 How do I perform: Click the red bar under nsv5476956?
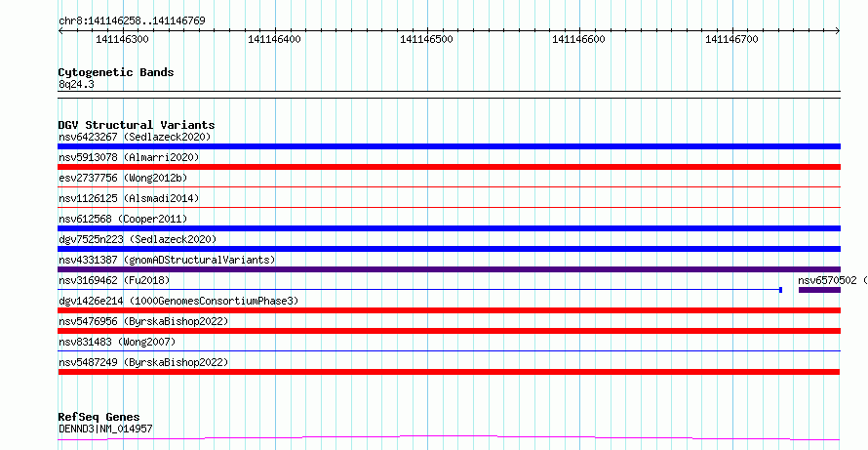click(449, 331)
